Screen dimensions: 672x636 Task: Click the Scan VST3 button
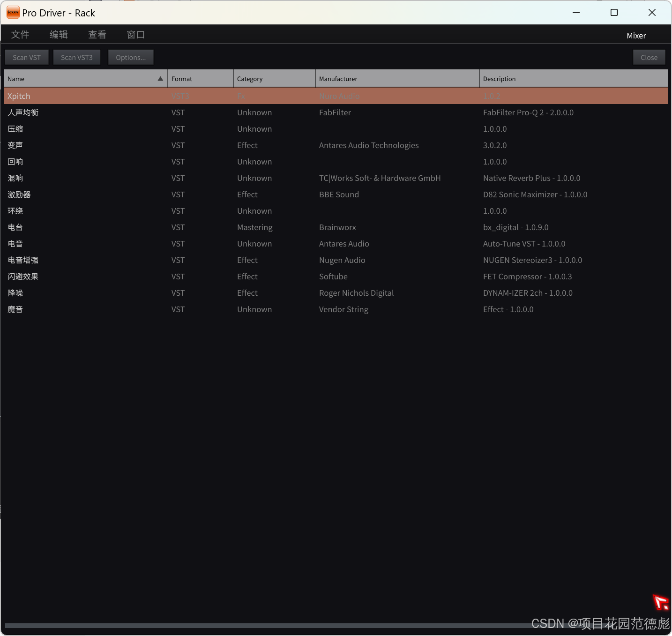pos(77,57)
